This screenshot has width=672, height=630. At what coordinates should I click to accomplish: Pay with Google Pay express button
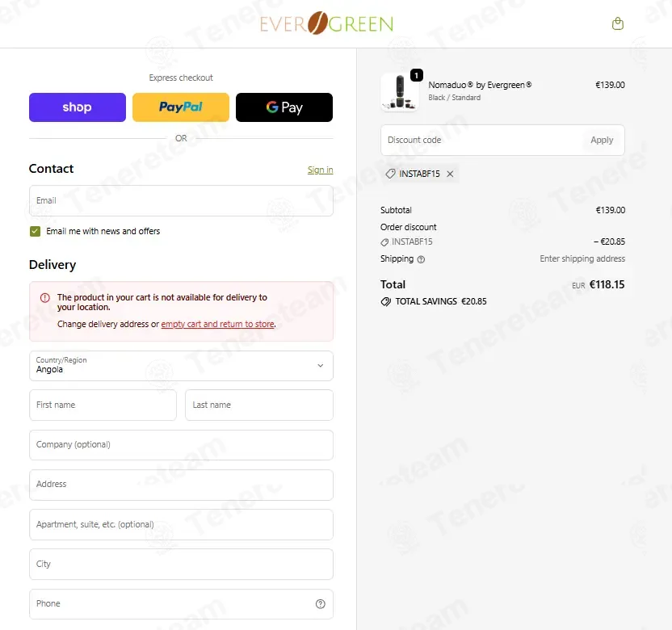[284, 107]
